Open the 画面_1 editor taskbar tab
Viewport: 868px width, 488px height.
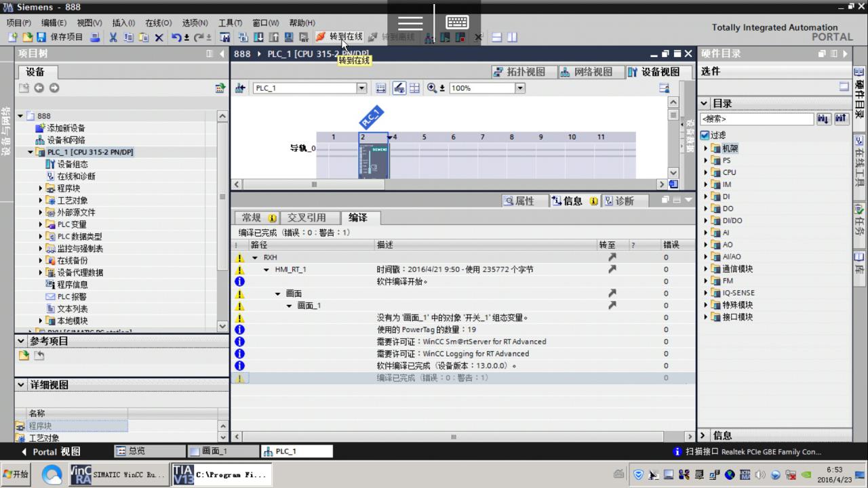coord(223,451)
